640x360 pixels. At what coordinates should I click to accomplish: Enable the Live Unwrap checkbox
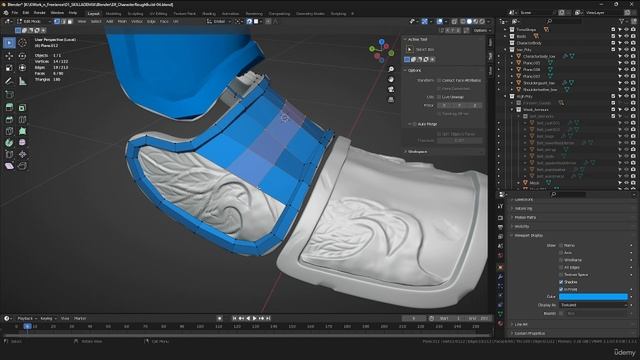coord(439,97)
